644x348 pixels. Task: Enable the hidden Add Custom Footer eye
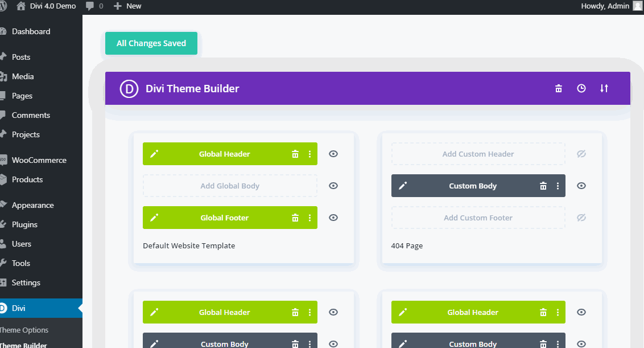[581, 218]
